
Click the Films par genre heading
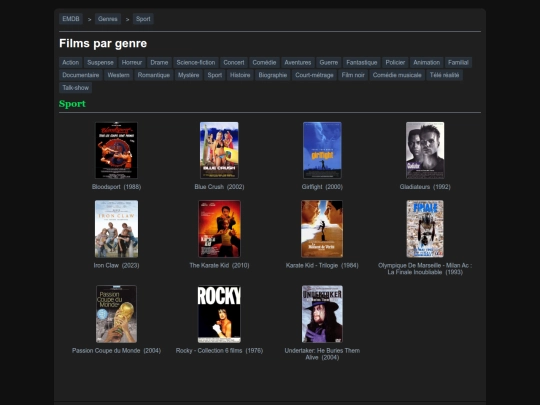coord(103,43)
